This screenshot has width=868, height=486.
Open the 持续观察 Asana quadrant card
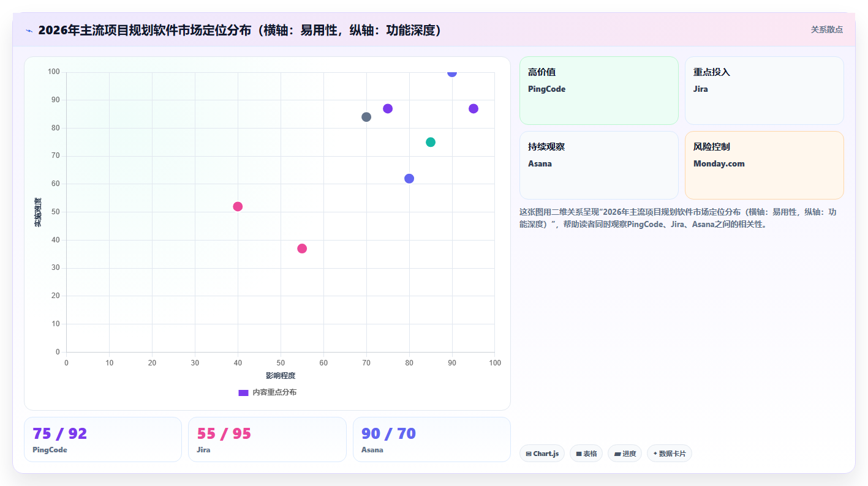[599, 165]
